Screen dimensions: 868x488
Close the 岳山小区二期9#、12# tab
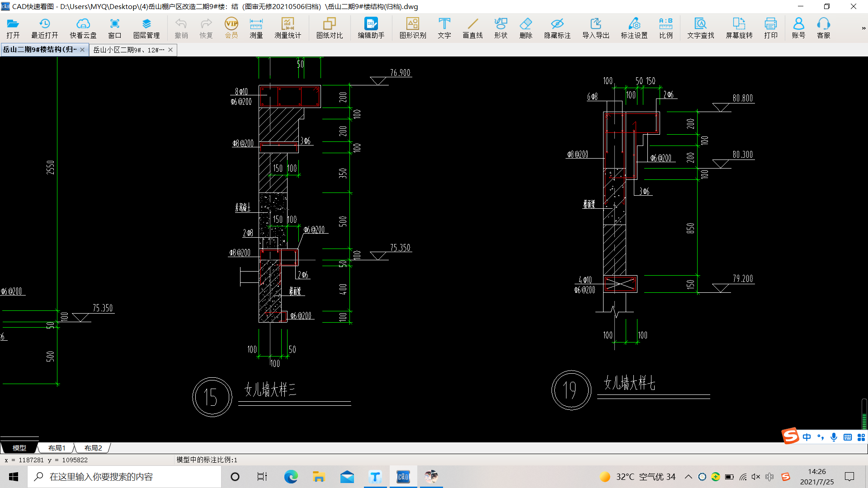point(170,50)
